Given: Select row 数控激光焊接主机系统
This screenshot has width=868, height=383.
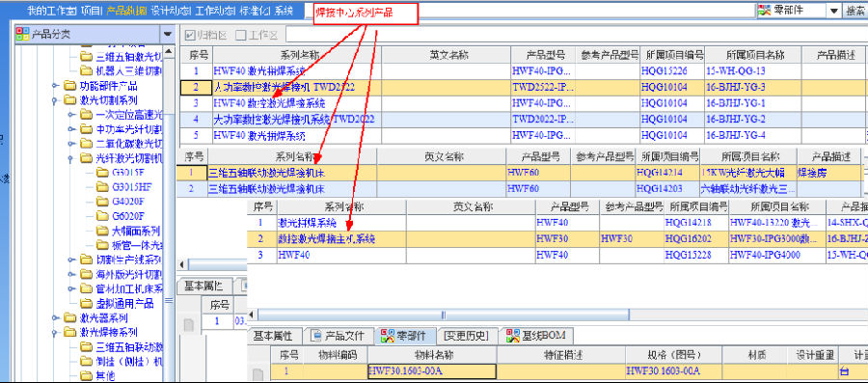Looking at the screenshot, I should 557,239.
